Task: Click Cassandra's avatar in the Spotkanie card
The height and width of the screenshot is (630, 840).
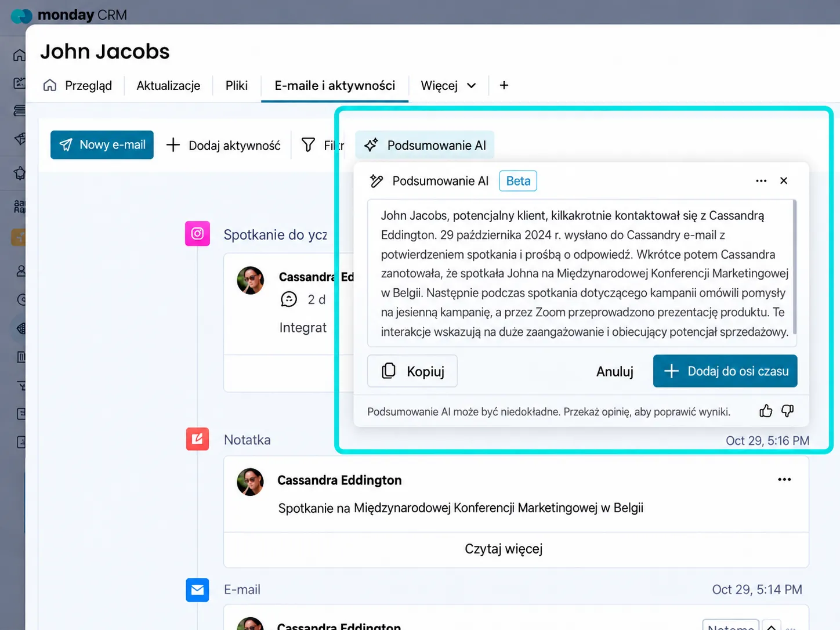Action: (x=250, y=280)
